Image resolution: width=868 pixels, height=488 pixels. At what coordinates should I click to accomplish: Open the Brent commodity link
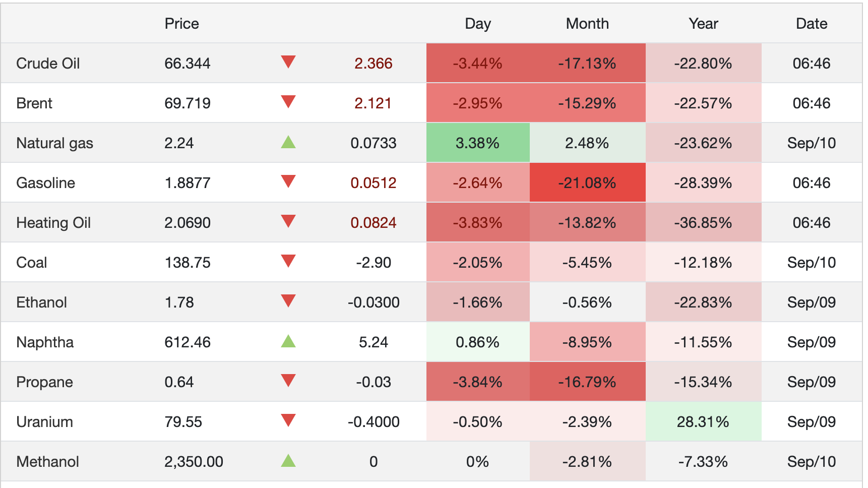click(x=34, y=103)
